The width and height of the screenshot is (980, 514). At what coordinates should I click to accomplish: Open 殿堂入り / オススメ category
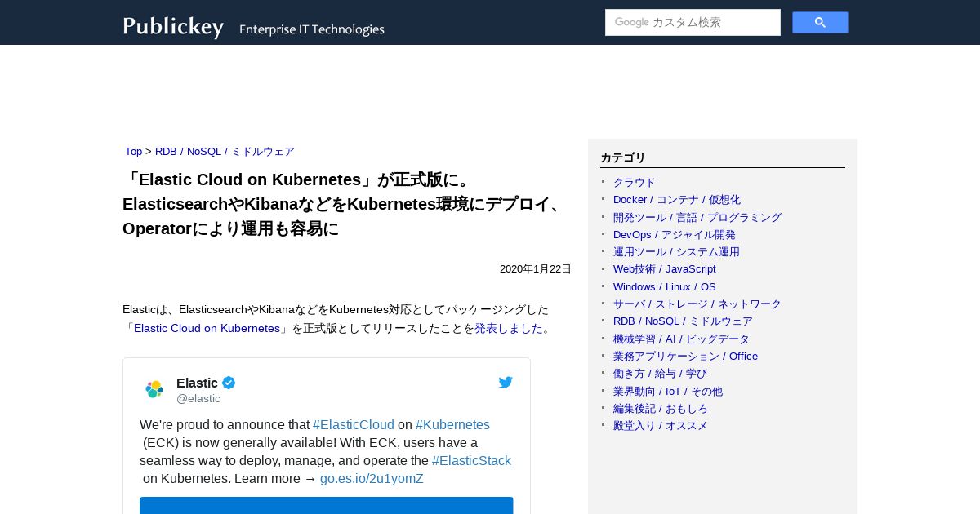point(661,426)
